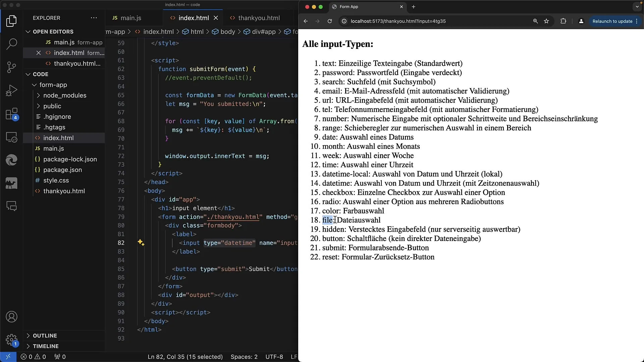Switch to the thankyou.html tab
Screen dimensions: 644x362
[259, 18]
